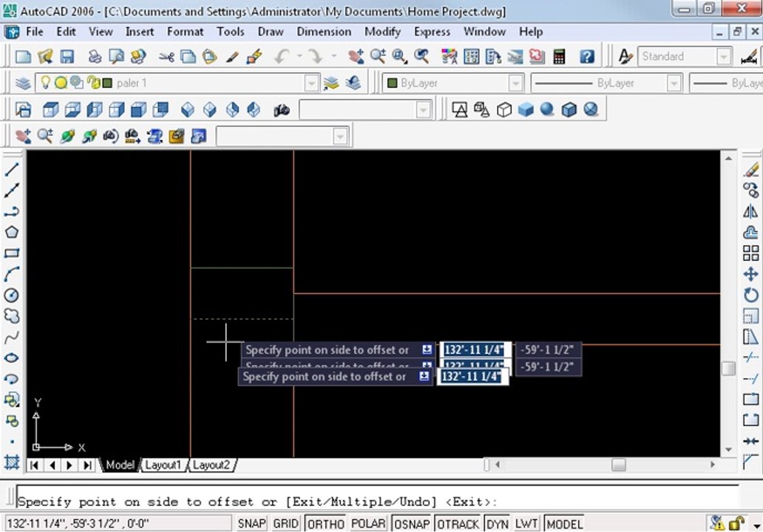Click the Array tool in modify toolbar
Screen dimensions: 763x532
(751, 253)
